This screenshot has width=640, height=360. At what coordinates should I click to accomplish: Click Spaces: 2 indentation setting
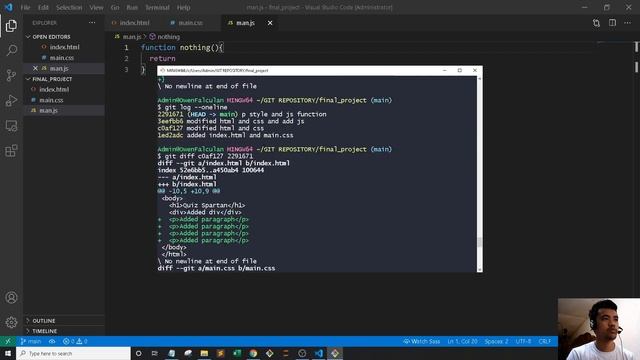496,341
